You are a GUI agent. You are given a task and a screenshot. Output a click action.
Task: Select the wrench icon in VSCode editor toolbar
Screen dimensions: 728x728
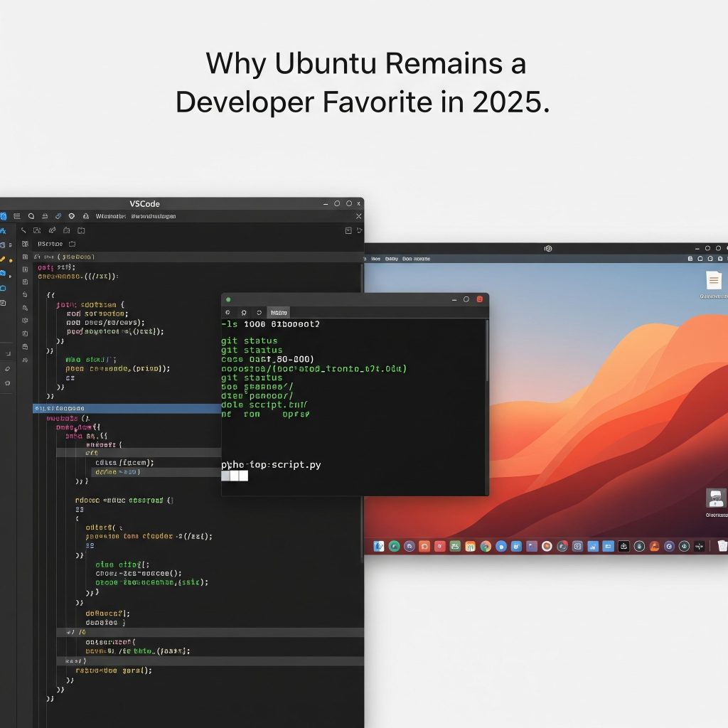(23, 230)
